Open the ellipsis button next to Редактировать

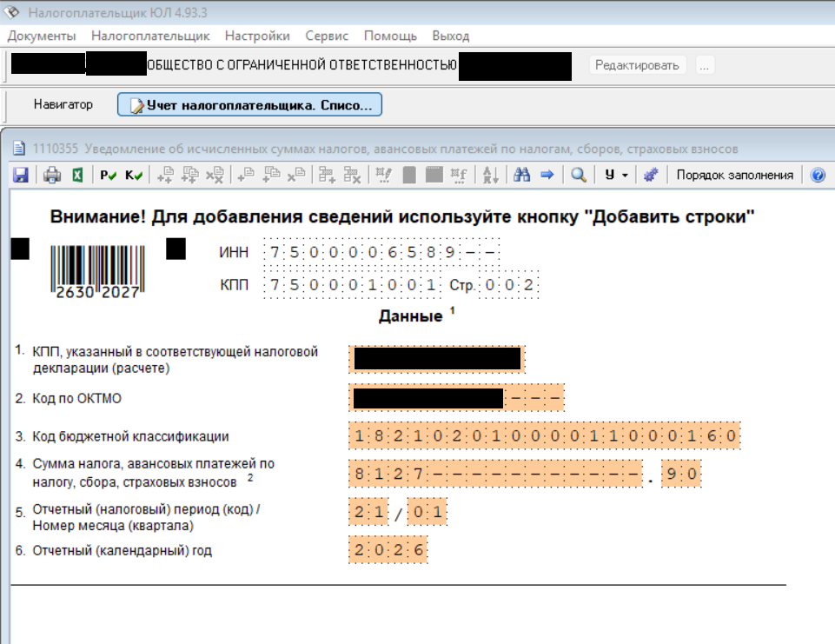[x=704, y=65]
